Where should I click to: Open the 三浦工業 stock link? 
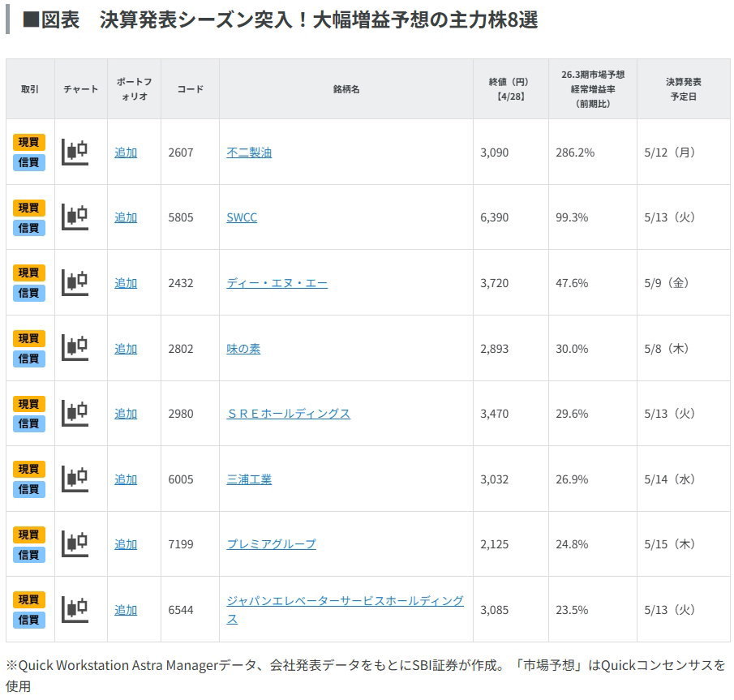click(x=249, y=479)
